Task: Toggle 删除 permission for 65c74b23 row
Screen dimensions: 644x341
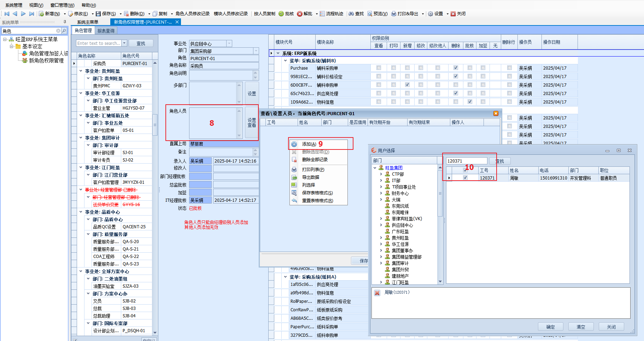Action: pos(456,93)
